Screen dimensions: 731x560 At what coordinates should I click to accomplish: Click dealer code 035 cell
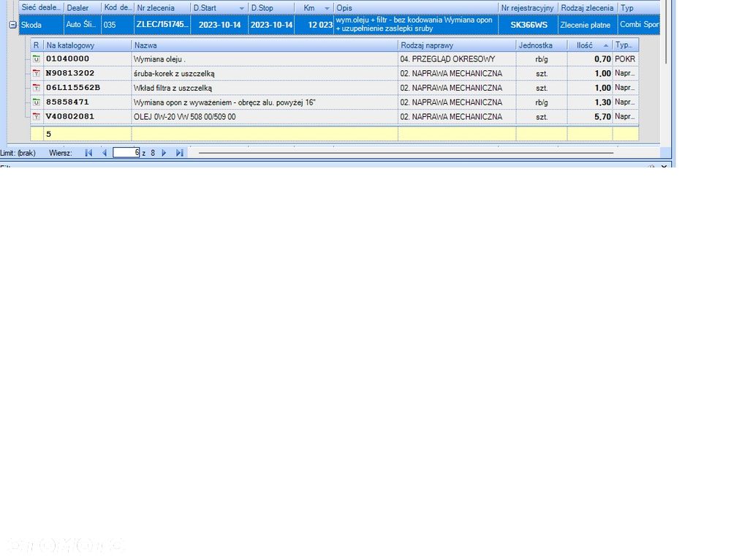click(118, 25)
